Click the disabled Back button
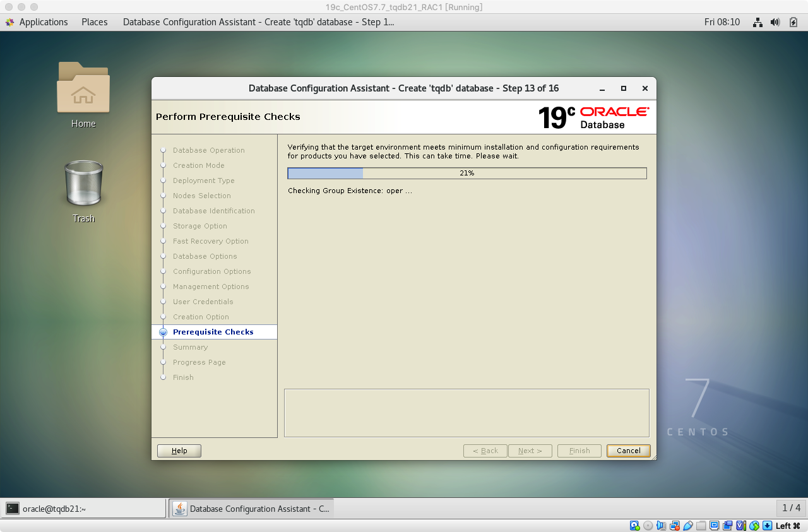Viewport: 808px width, 532px height. pyautogui.click(x=485, y=451)
